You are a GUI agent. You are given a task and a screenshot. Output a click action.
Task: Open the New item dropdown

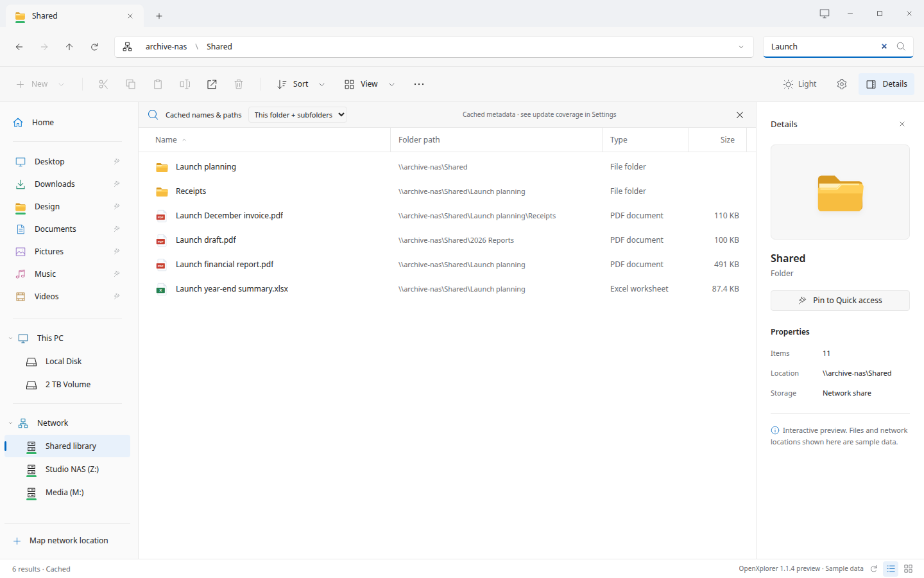tap(40, 84)
